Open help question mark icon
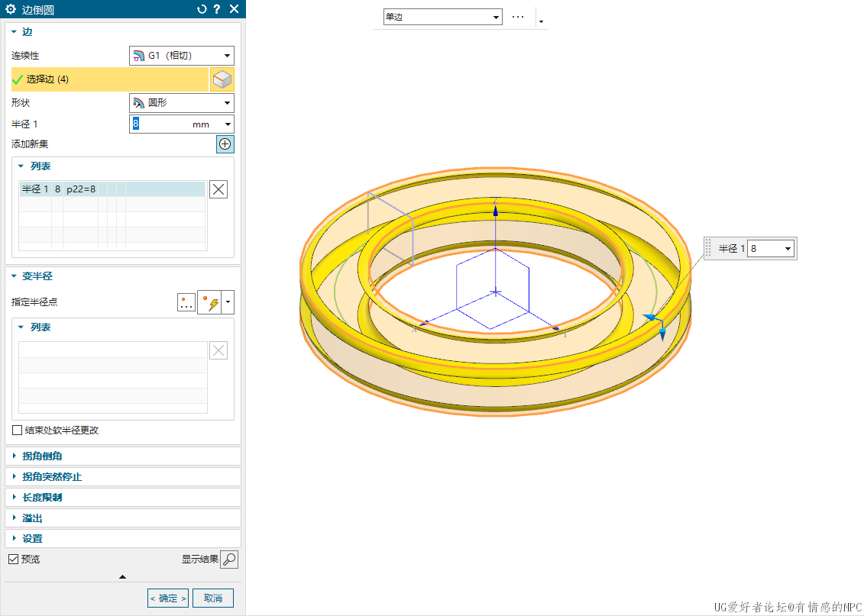This screenshot has width=864, height=616. tap(217, 9)
